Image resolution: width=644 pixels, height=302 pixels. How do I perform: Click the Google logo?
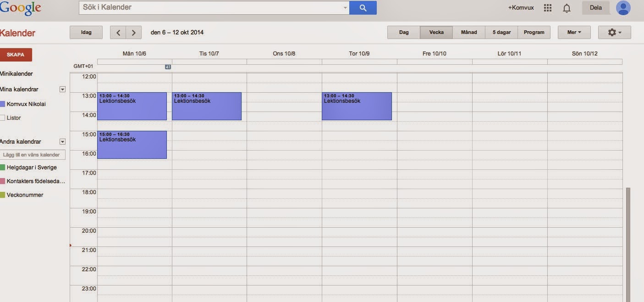pyautogui.click(x=21, y=8)
